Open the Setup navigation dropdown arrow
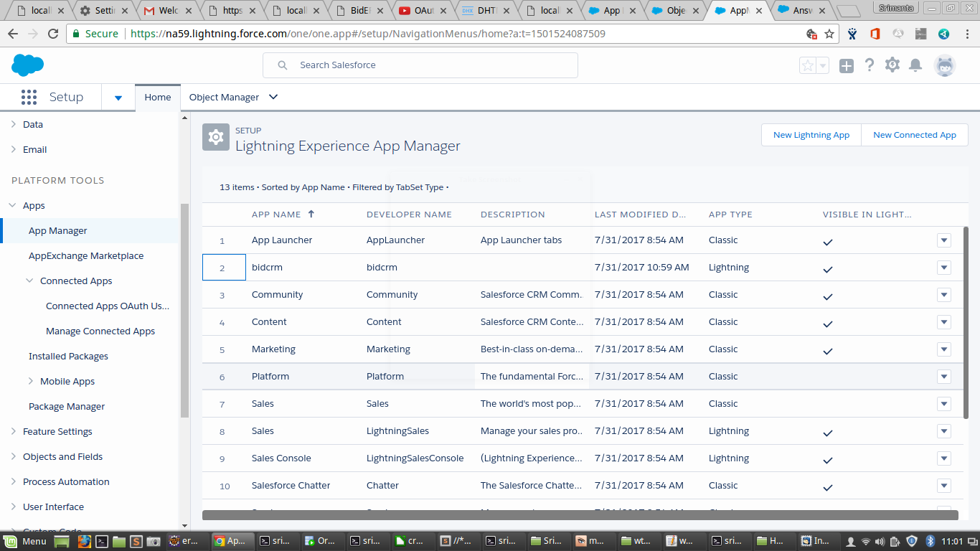The height and width of the screenshot is (551, 980). 118,98
